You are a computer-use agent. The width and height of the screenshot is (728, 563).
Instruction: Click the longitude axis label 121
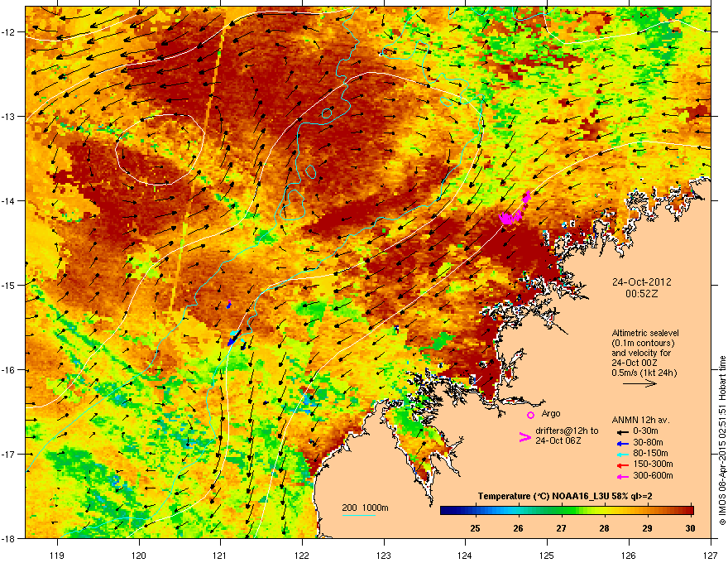pyautogui.click(x=220, y=556)
